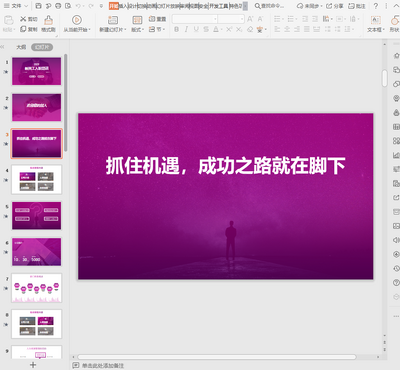The height and width of the screenshot is (370, 400).
Task: Switch to the Outline (大纲) panel tab
Action: (21, 47)
